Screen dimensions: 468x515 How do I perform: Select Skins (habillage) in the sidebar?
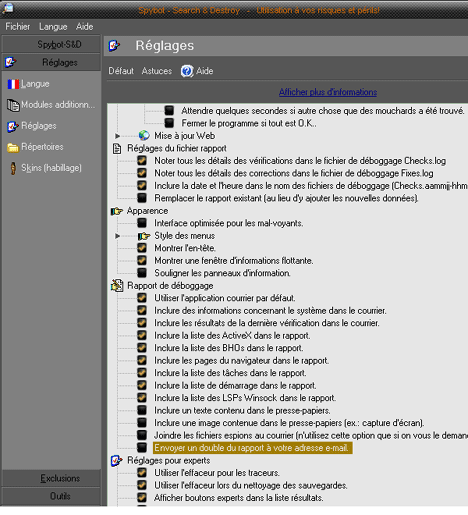[x=51, y=168]
